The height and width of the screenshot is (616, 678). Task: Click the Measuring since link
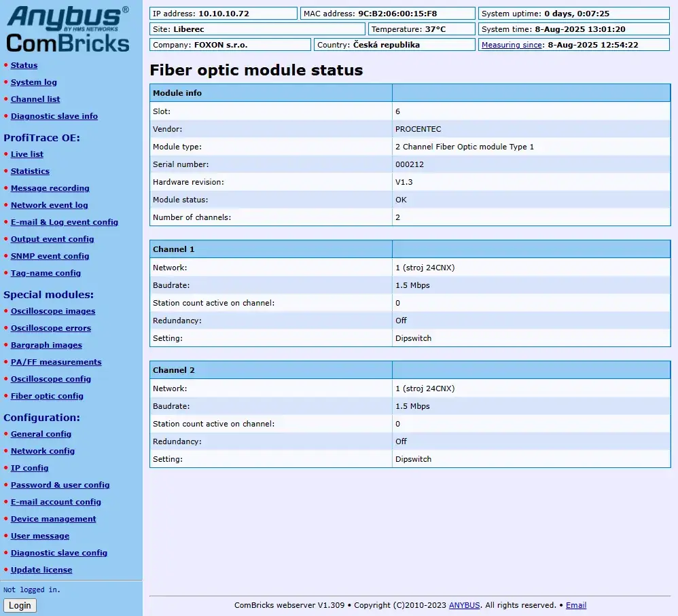click(512, 45)
